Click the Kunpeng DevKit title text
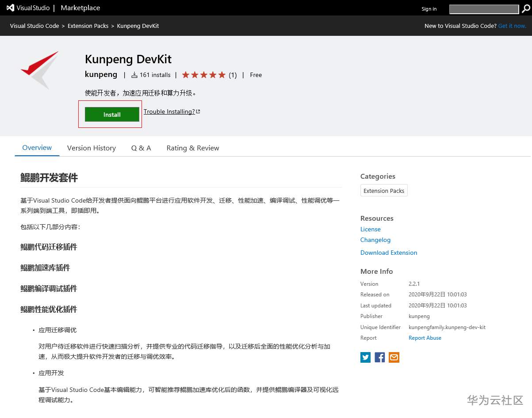The width and height of the screenshot is (532, 418). click(x=128, y=59)
